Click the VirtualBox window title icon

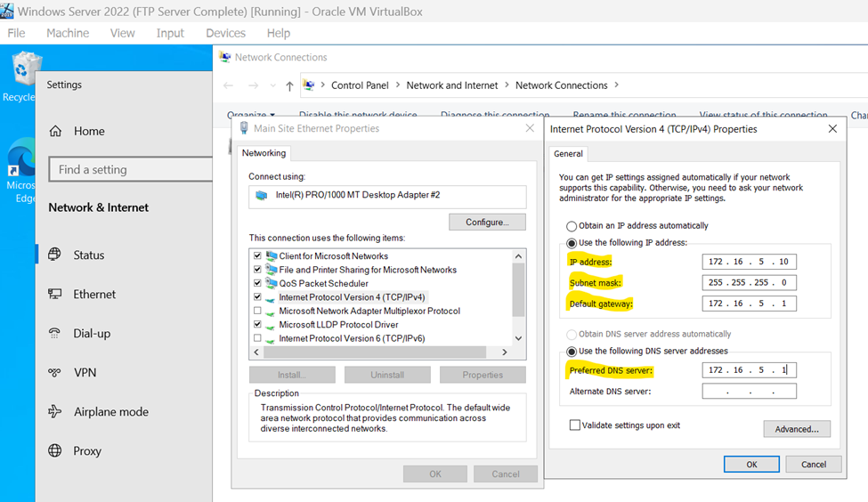click(6, 11)
